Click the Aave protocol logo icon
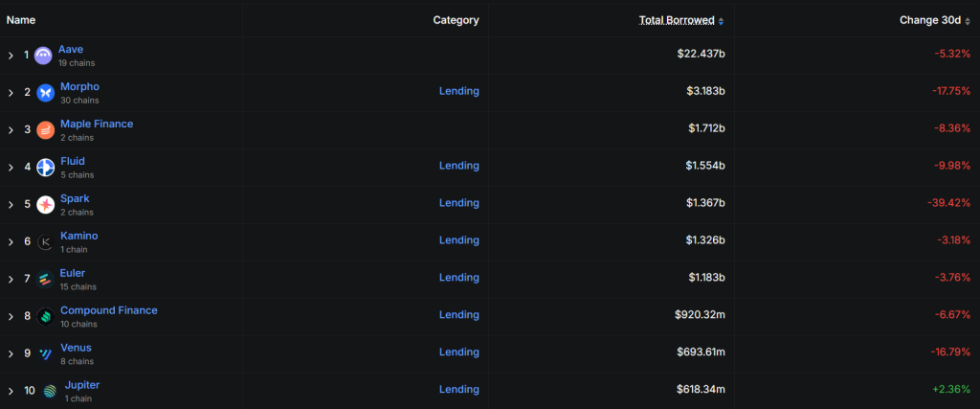The height and width of the screenshot is (409, 980). point(43,56)
